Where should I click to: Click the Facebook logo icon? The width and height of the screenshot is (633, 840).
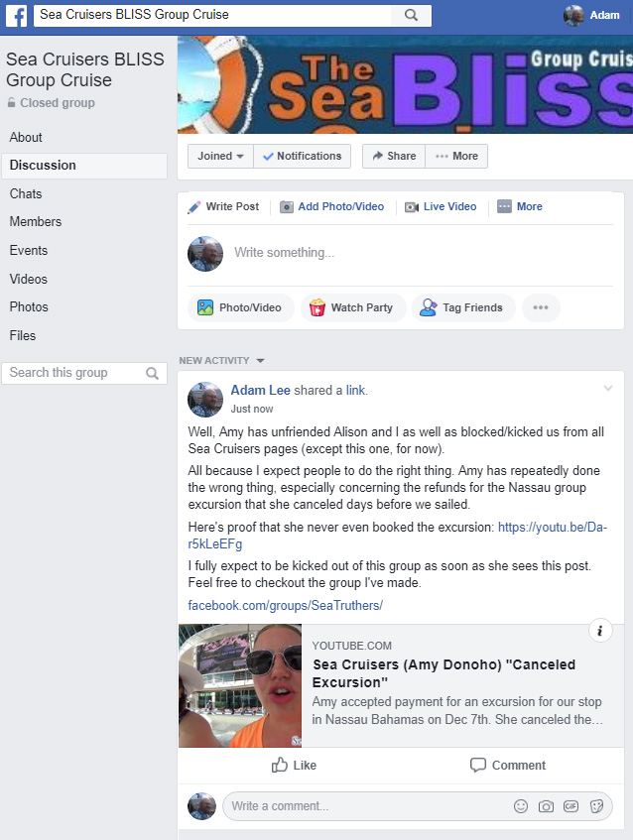click(x=17, y=16)
